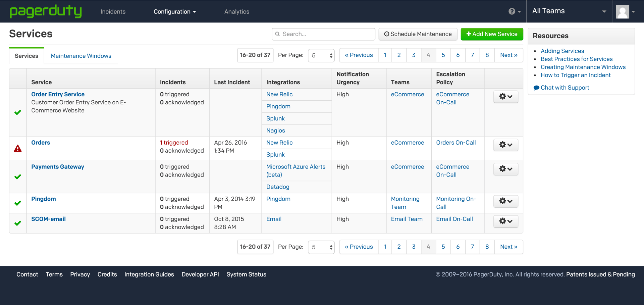Click the green checkmark beside Payments Gateway
Screen dimensions: 644x305
(18, 177)
